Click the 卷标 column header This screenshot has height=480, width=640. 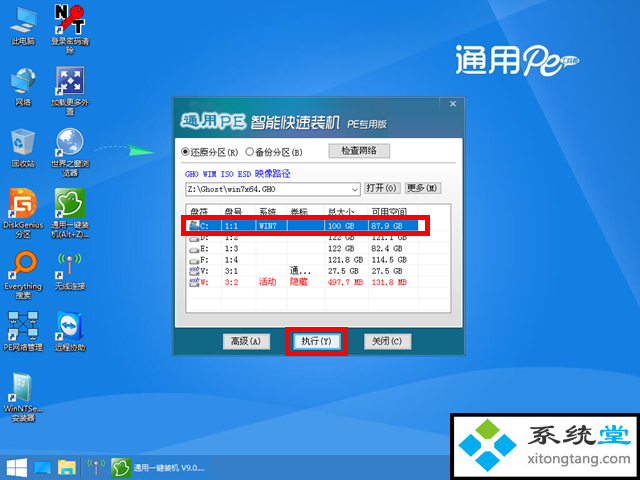pyautogui.click(x=306, y=212)
